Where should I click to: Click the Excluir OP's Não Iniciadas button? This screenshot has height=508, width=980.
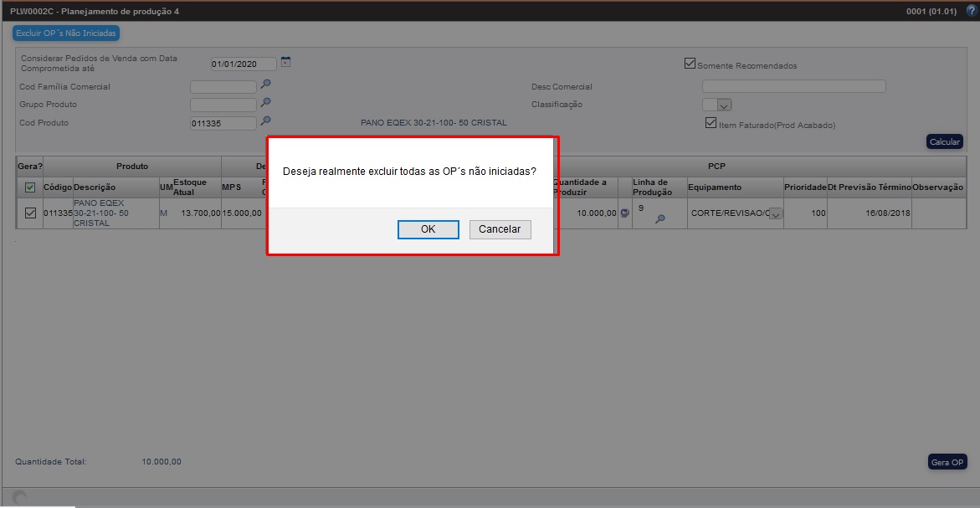66,33
